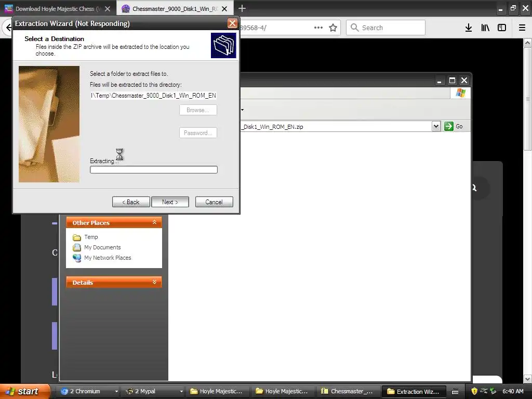Close the Explorer zip window
Image resolution: width=532 pixels, height=399 pixels.
pos(464,81)
